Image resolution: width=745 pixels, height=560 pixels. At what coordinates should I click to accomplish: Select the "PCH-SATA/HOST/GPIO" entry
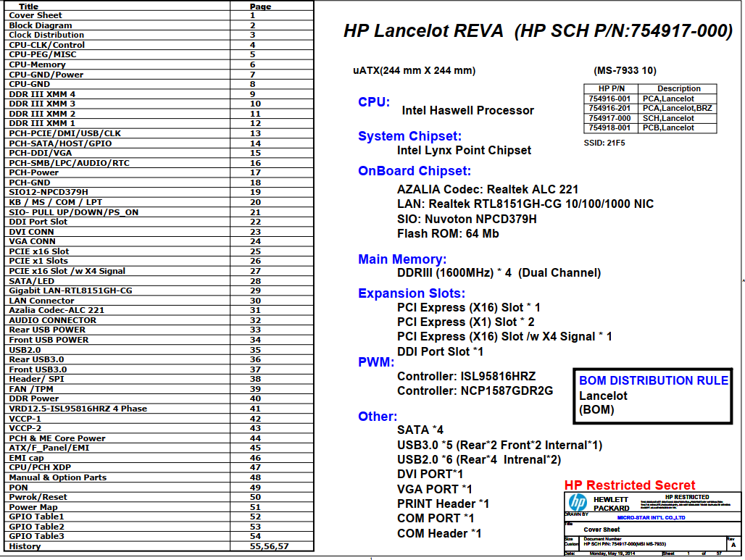60,143
